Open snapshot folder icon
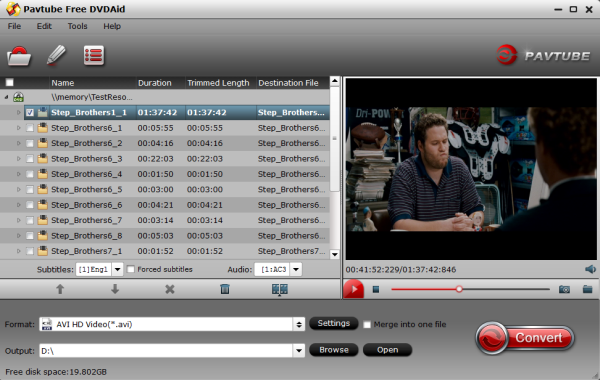Screen dimensions: 600x380 [588, 289]
